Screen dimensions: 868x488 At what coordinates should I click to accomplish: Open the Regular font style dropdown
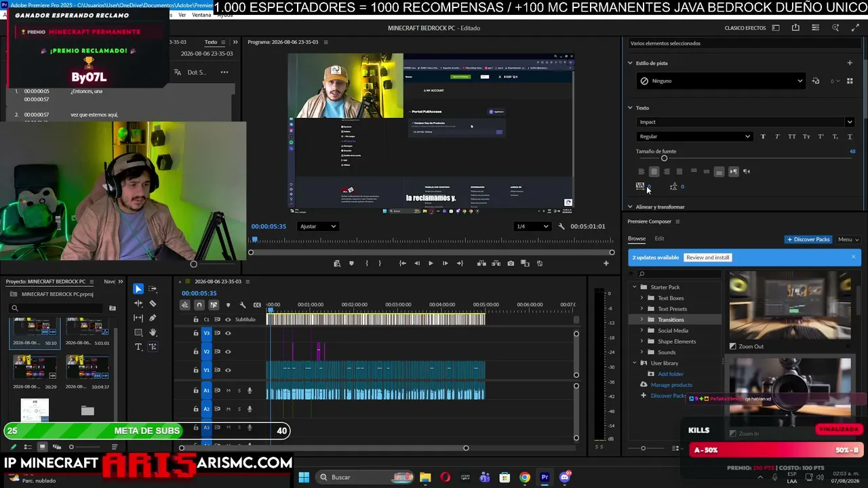(694, 136)
